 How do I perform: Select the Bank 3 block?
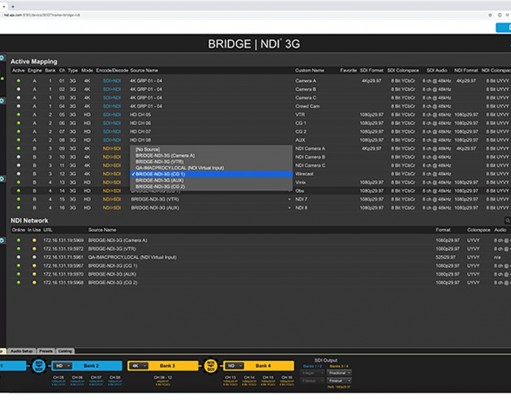point(163,366)
